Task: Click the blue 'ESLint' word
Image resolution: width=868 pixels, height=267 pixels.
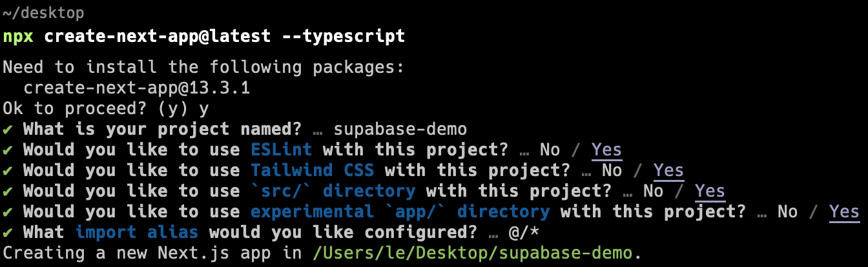Action: click(281, 150)
